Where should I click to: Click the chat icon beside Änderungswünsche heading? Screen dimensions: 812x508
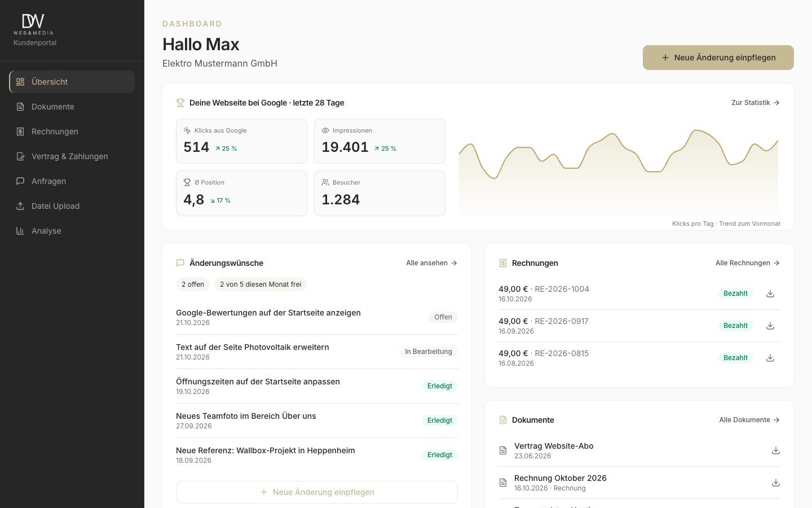tap(180, 263)
